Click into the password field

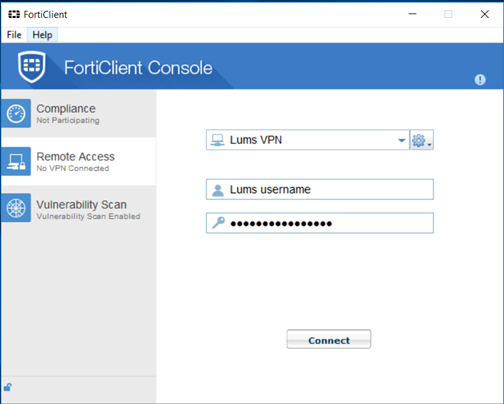[320, 223]
